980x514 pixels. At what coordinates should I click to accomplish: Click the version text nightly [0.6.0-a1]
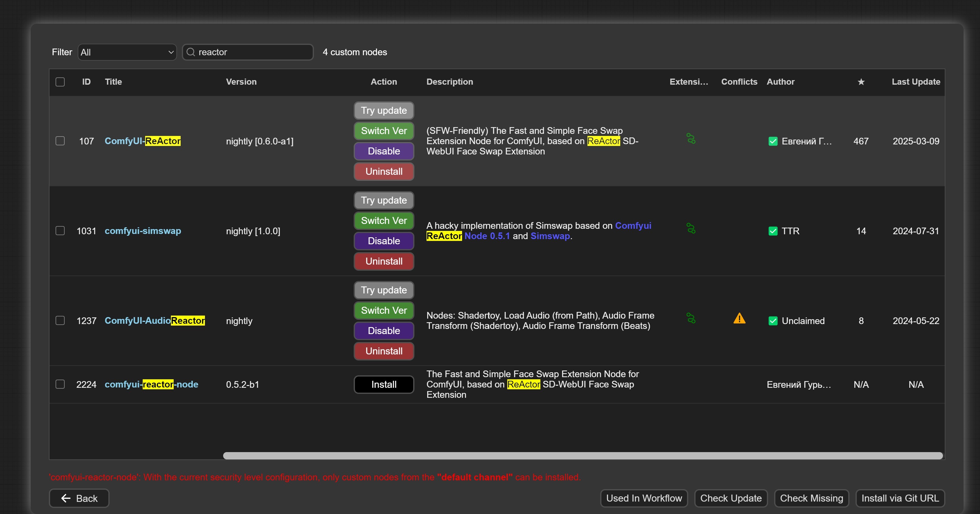tap(260, 141)
